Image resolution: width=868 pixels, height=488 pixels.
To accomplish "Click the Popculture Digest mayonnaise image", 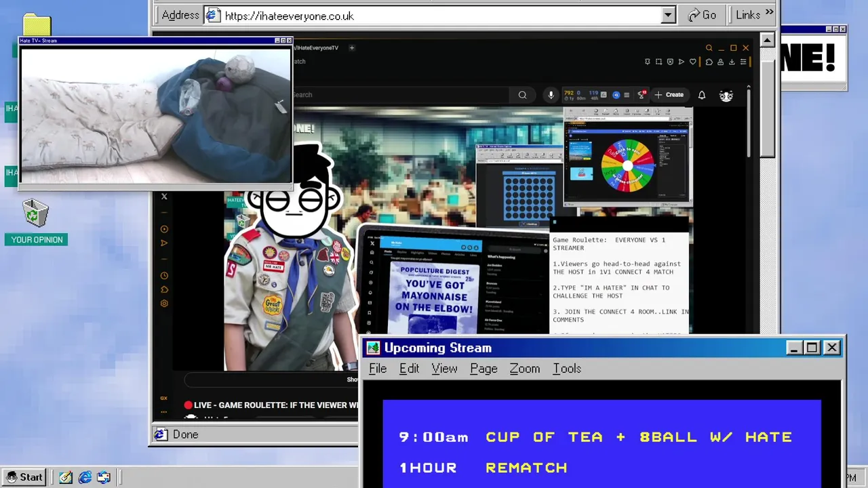I will tap(434, 298).
